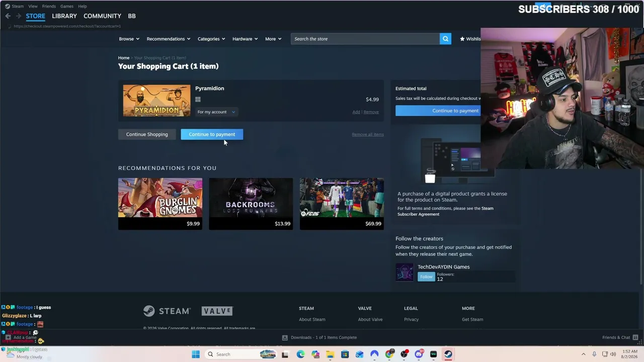Switch to the STORE tab
This screenshot has width=644, height=362.
pos(35,16)
